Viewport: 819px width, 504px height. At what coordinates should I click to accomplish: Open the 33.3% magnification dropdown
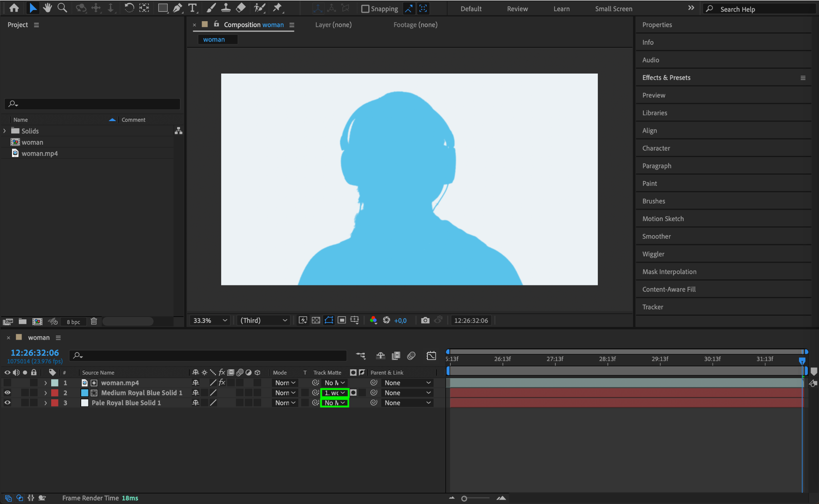210,320
